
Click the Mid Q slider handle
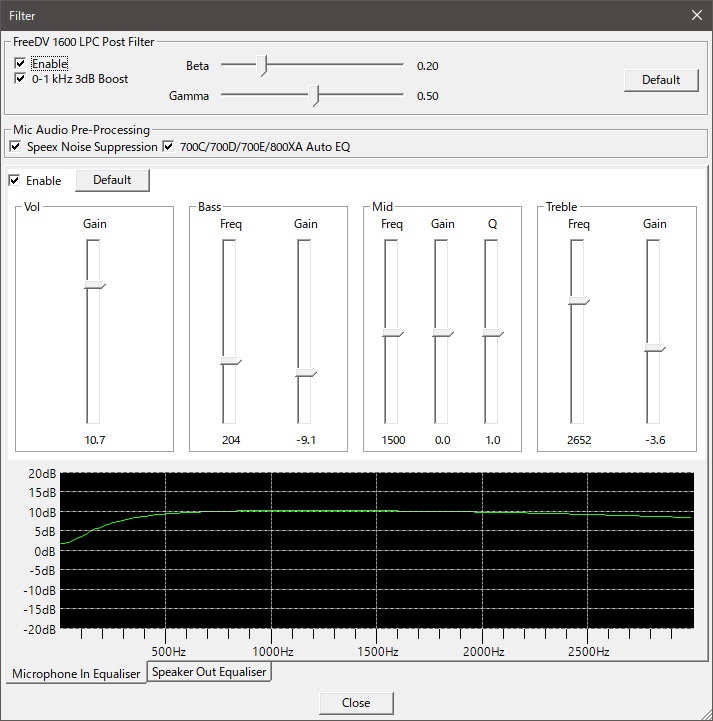point(491,333)
